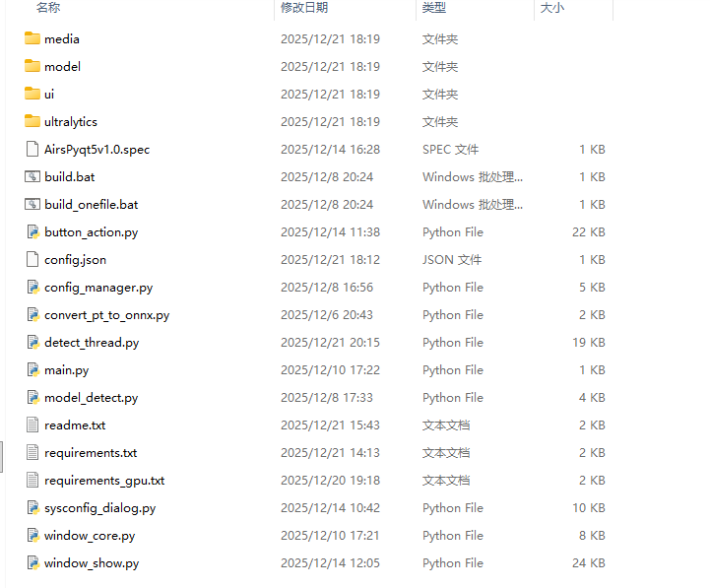Click the 22 KB size of button_action.py
The height and width of the screenshot is (588, 710).
[x=589, y=231]
